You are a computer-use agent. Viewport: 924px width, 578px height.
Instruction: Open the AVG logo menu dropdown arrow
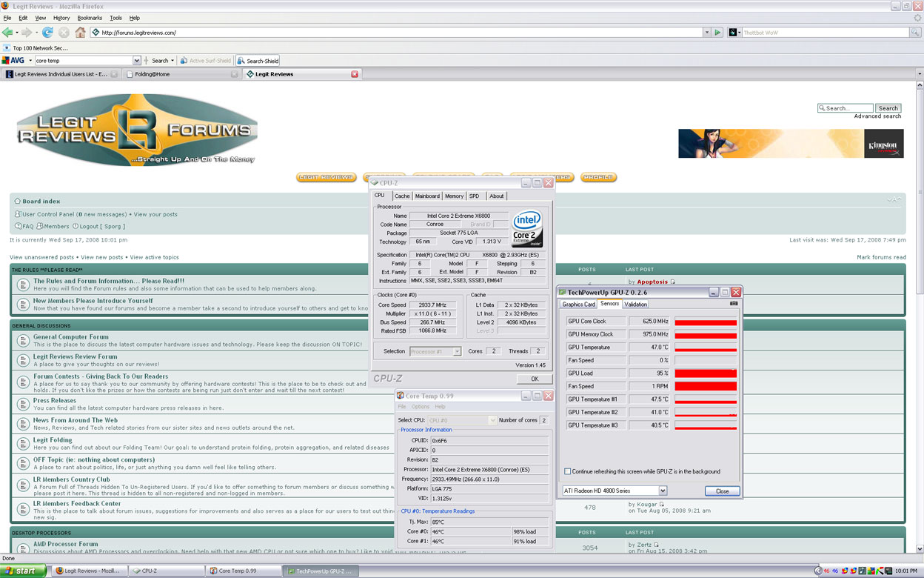pyautogui.click(x=30, y=61)
